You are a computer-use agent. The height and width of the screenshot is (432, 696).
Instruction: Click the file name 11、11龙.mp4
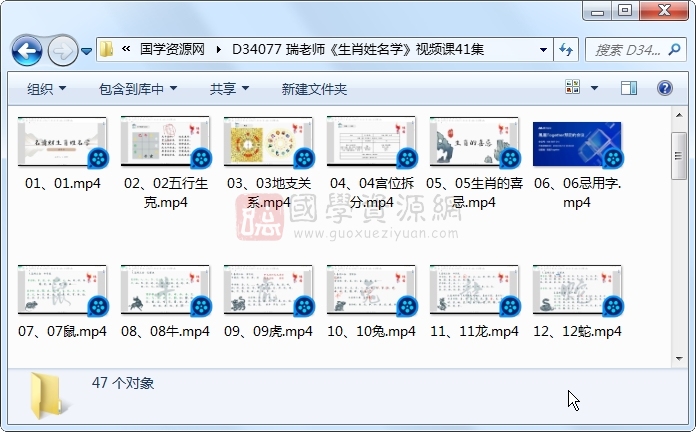coord(475,331)
